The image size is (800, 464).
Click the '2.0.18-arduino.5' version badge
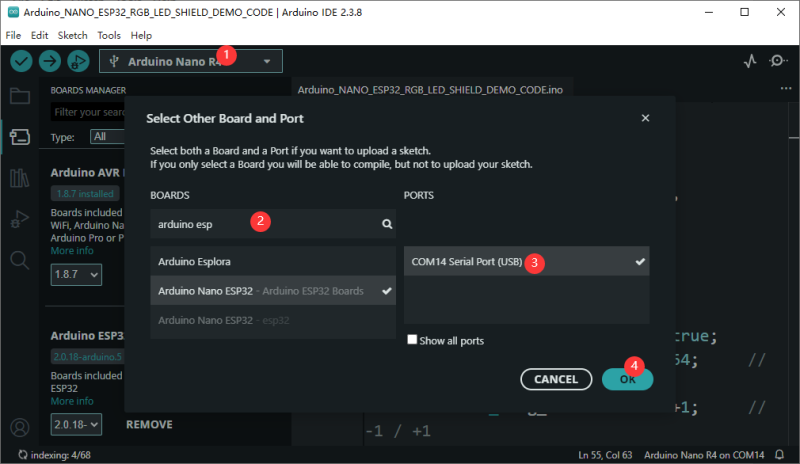click(x=87, y=356)
